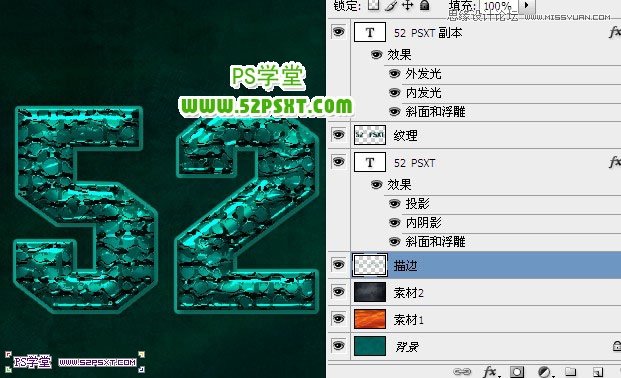Click the Add layer mask icon
Image resolution: width=621 pixels, height=378 pixels.
(516, 372)
